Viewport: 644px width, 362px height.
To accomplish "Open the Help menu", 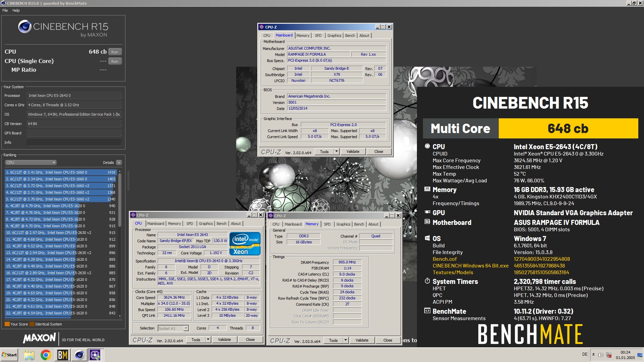I will click(x=16, y=10).
